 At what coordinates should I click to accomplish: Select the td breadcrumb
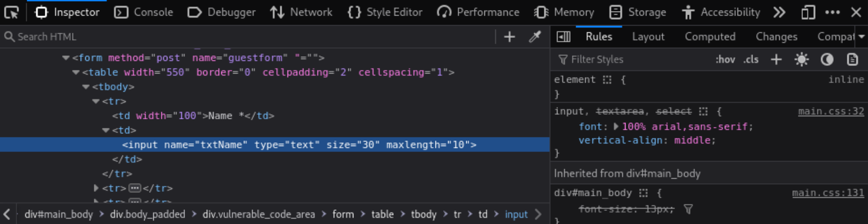tap(483, 214)
